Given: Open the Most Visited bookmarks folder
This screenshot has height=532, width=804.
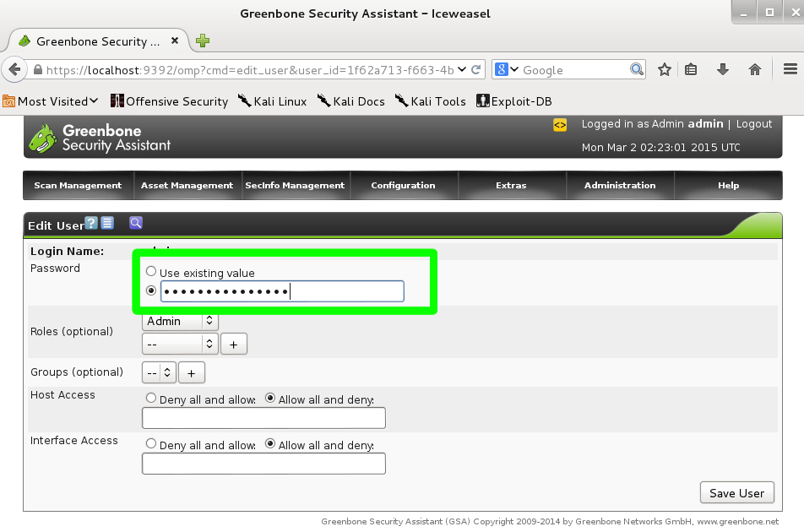Looking at the screenshot, I should 51,101.
